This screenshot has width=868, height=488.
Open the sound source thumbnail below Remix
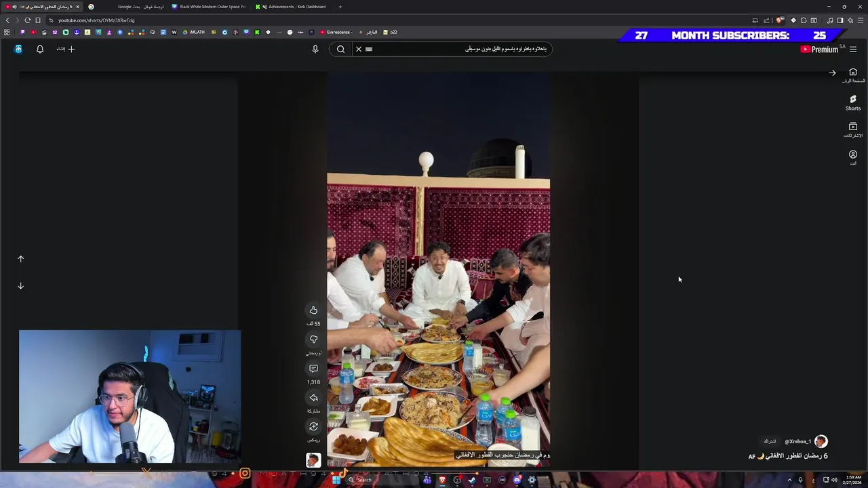tap(313, 460)
